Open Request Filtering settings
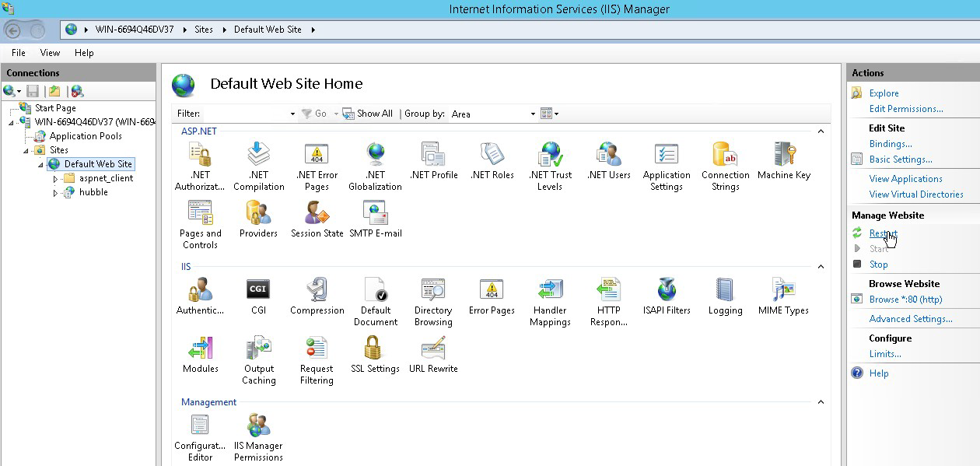 pos(317,354)
